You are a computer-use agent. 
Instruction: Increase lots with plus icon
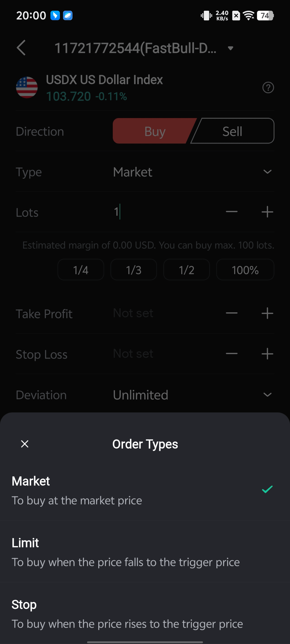pos(267,212)
